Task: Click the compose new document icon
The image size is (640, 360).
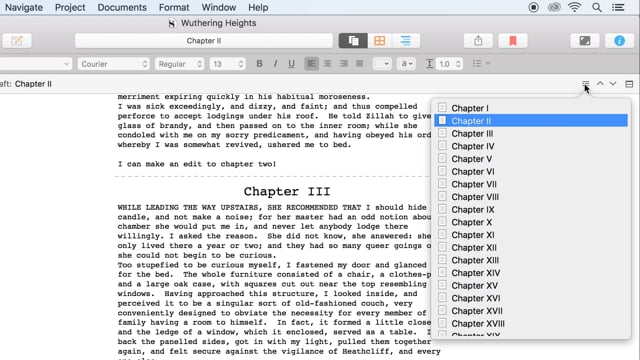Action: (17, 41)
